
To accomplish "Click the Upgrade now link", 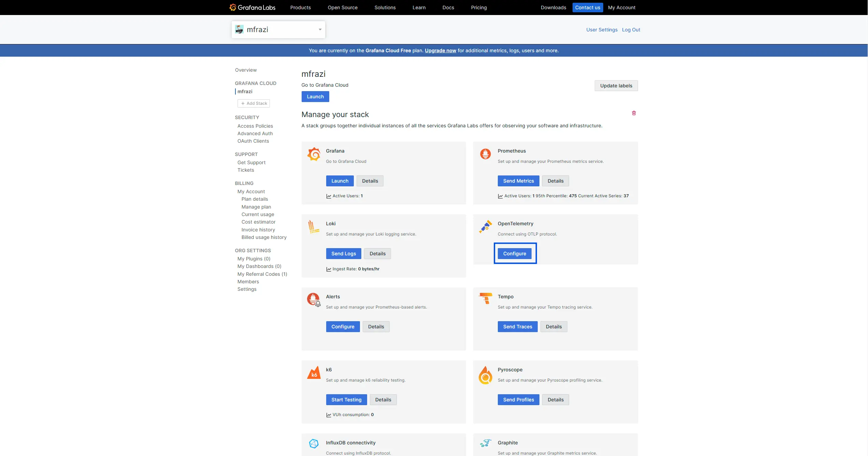I will coord(440,51).
